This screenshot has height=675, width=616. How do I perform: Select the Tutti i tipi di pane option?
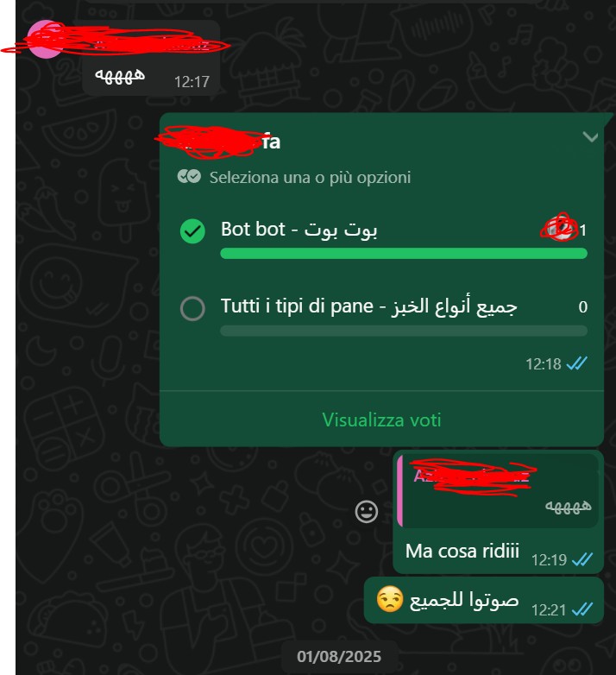tap(192, 308)
